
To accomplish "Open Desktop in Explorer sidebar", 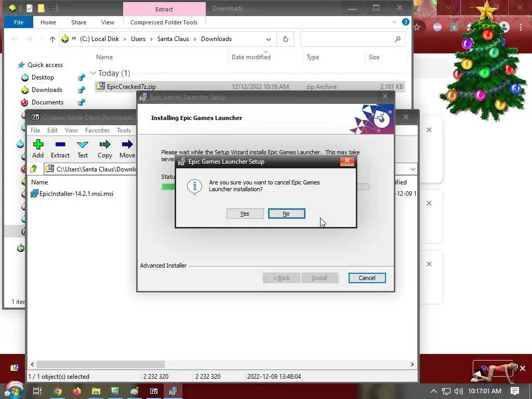I will [x=43, y=77].
